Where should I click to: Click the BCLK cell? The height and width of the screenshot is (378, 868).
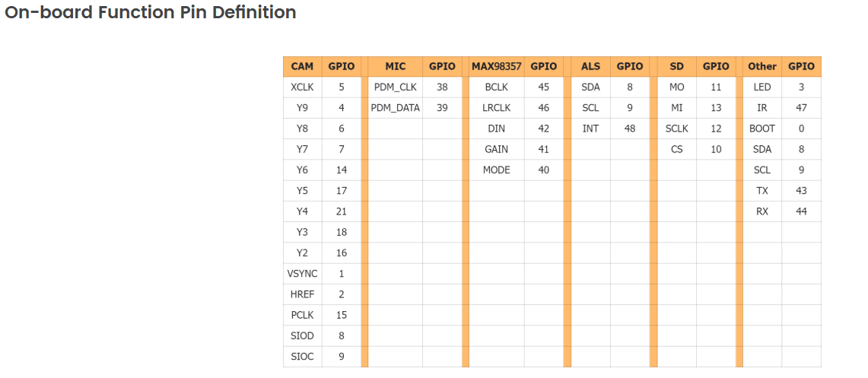click(x=497, y=87)
